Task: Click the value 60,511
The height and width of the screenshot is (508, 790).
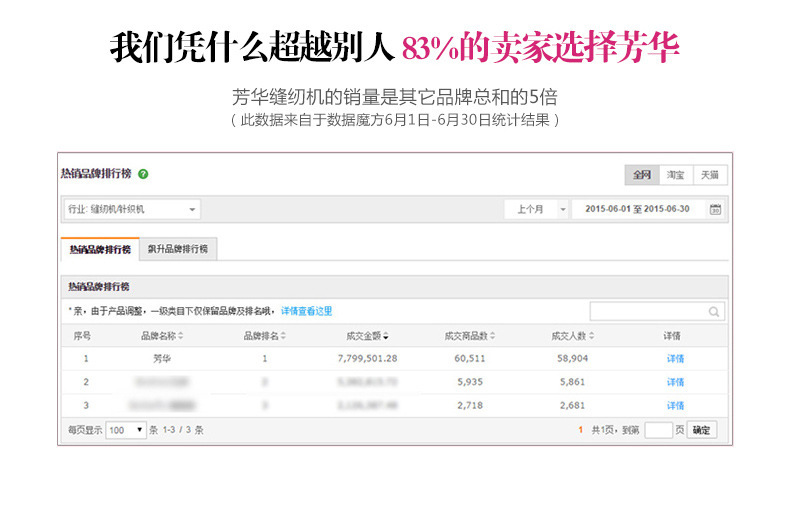Action: 470,359
